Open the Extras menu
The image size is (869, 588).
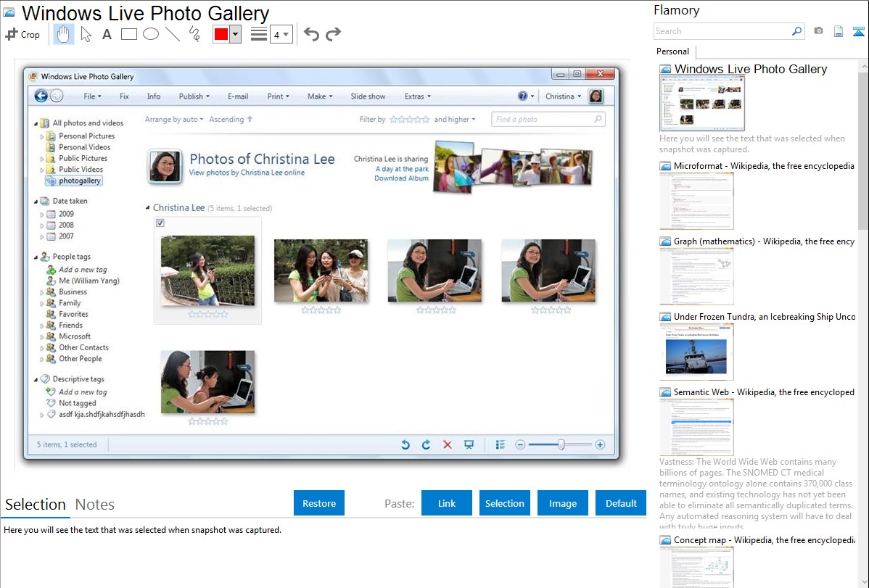click(x=417, y=96)
